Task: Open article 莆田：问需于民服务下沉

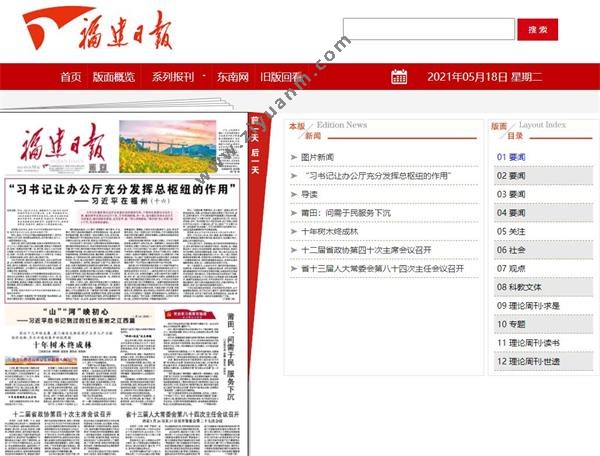Action: coord(346,213)
